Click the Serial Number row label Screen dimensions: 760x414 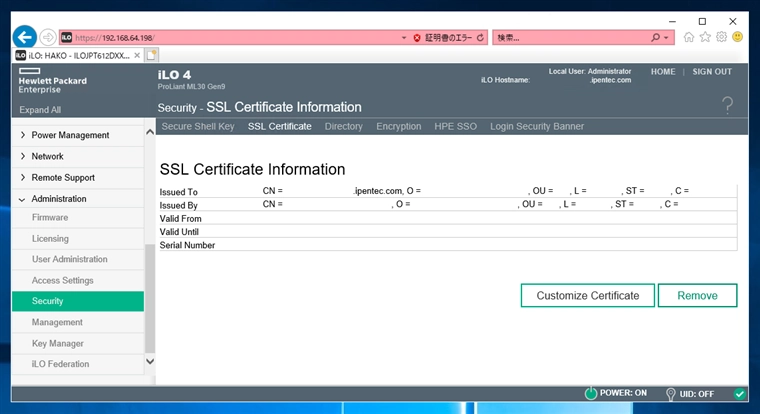click(x=187, y=245)
